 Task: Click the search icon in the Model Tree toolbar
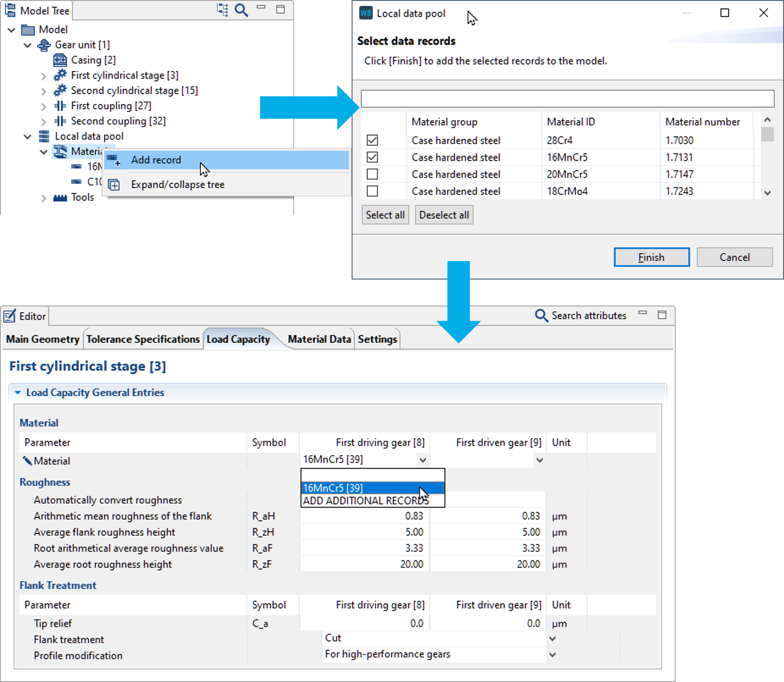click(x=241, y=10)
